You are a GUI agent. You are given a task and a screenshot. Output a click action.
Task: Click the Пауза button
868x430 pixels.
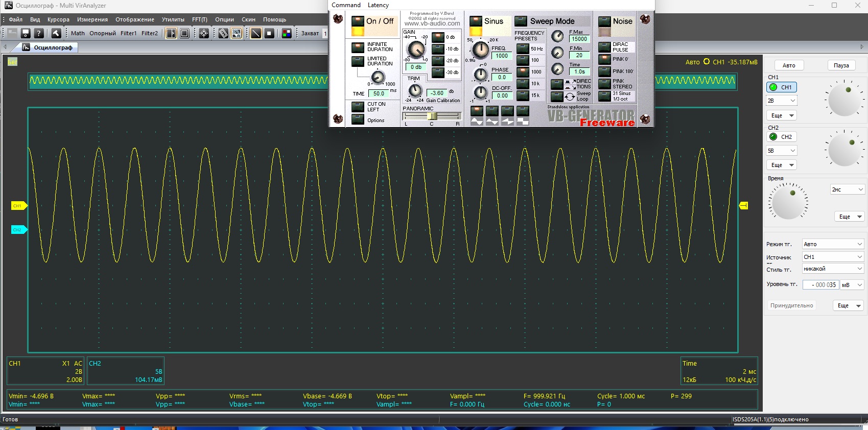click(841, 65)
